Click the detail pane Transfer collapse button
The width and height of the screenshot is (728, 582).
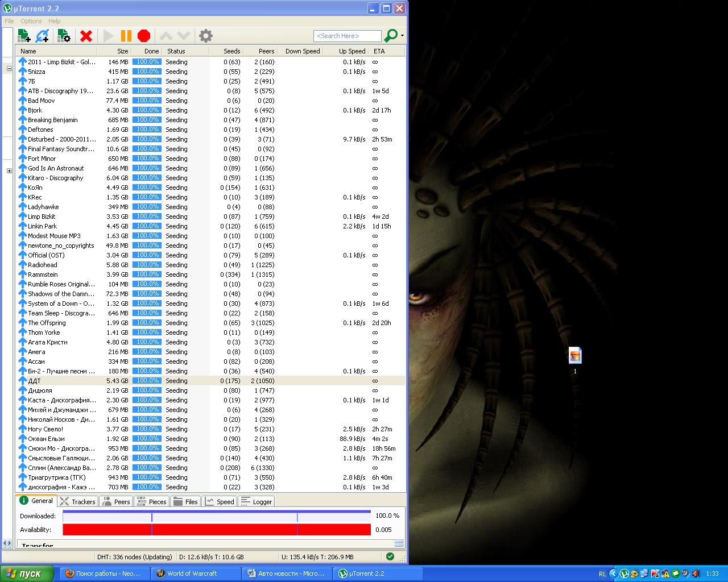click(399, 543)
